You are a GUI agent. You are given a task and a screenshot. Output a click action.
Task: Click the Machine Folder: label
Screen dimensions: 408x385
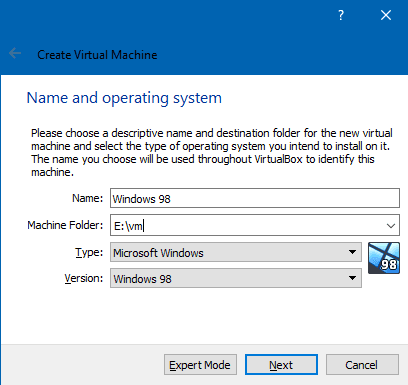[x=65, y=225]
